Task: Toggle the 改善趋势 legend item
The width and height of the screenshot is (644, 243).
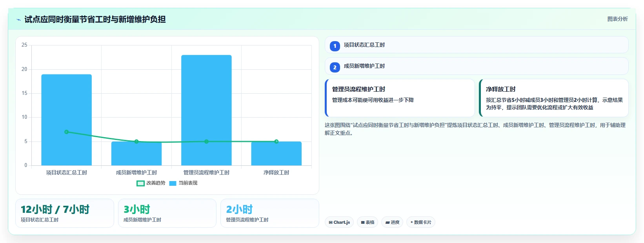Action: pyautogui.click(x=151, y=183)
